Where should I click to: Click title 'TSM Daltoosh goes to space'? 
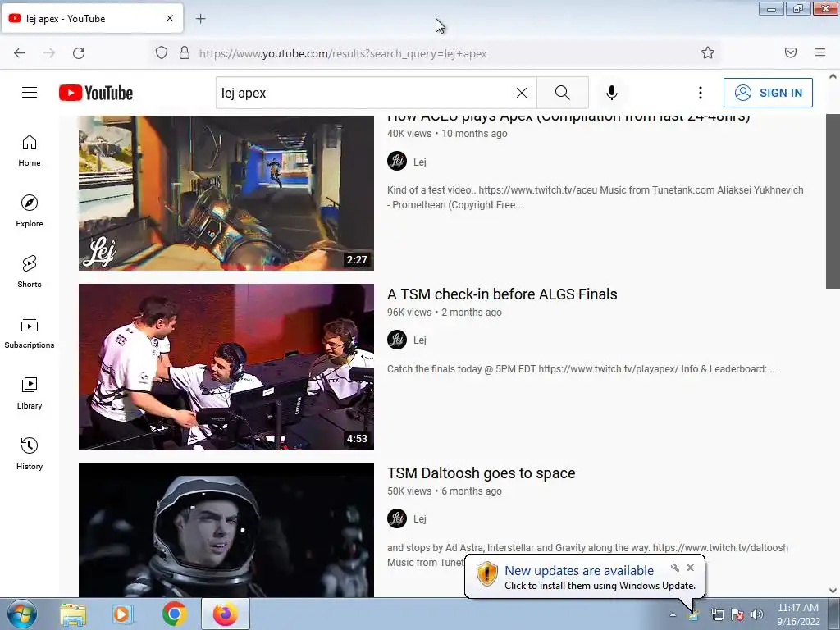[481, 473]
